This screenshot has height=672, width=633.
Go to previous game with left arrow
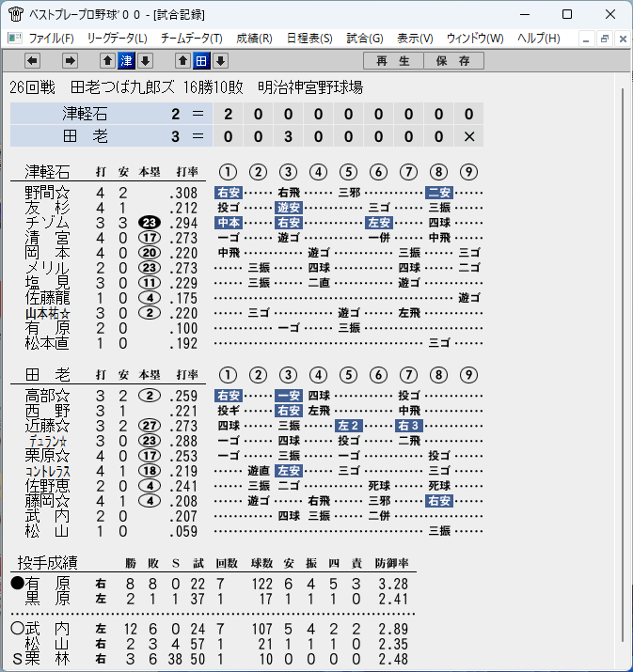(x=33, y=61)
